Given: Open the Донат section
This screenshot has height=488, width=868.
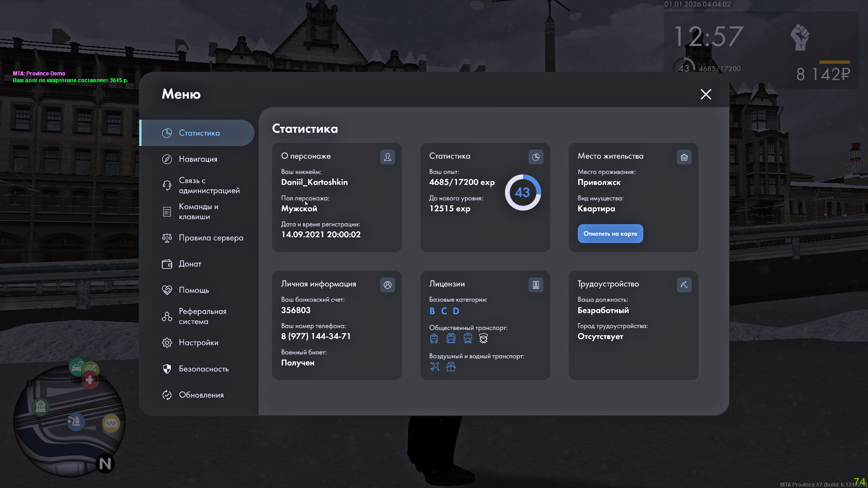Looking at the screenshot, I should (x=190, y=264).
